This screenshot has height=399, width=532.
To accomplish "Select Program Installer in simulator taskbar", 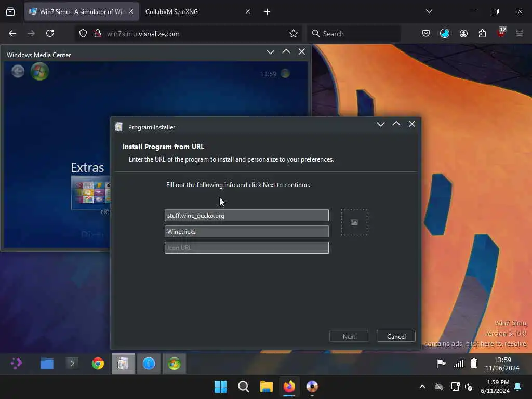I will pos(123,364).
